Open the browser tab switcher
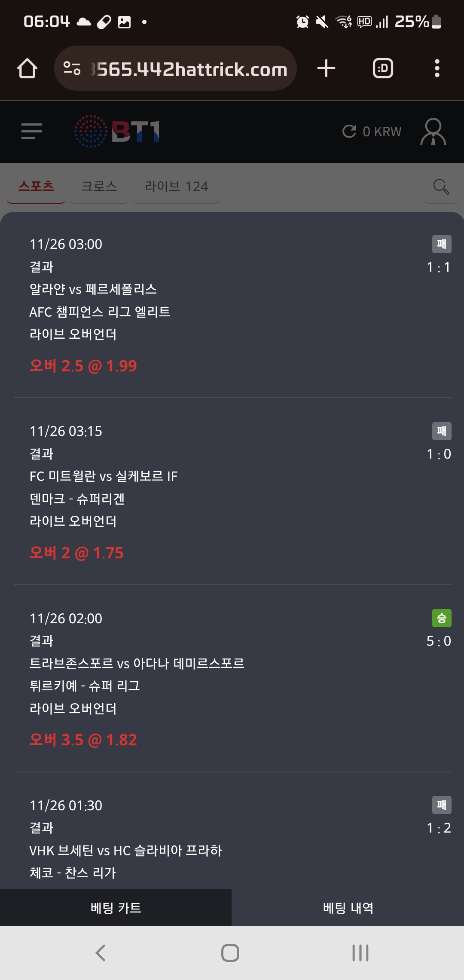This screenshot has height=980, width=464. (x=383, y=69)
